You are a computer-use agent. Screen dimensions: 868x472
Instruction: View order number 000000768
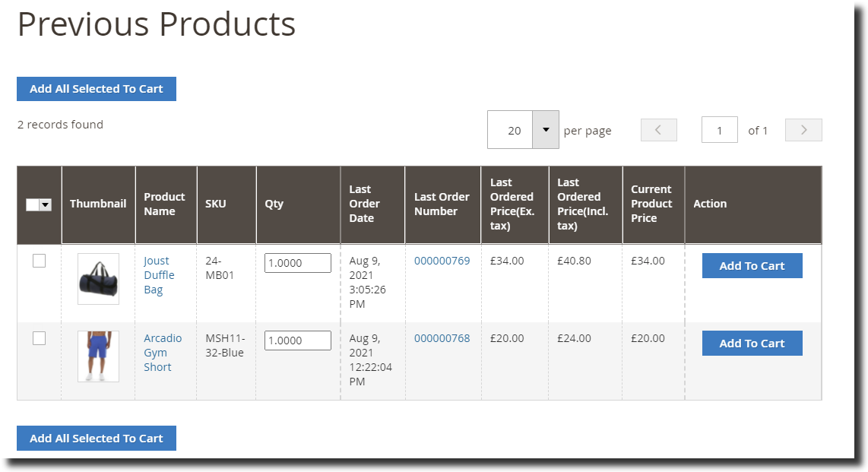click(442, 338)
